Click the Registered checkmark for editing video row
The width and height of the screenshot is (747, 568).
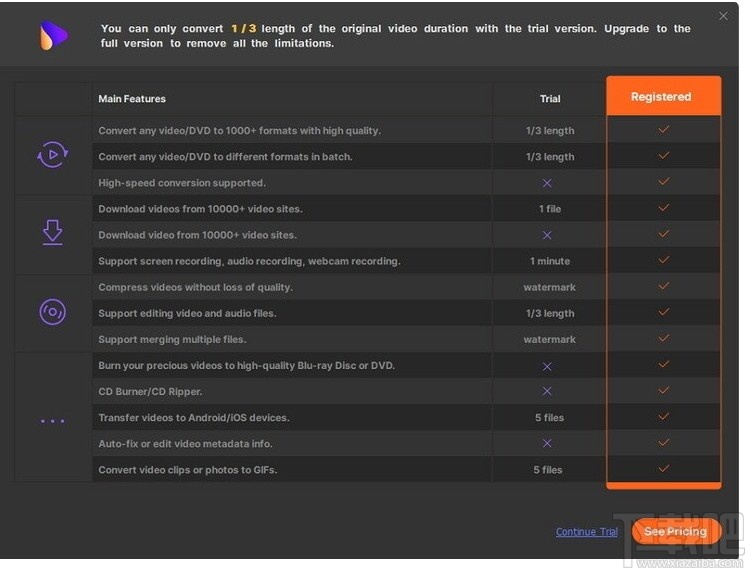tap(664, 312)
